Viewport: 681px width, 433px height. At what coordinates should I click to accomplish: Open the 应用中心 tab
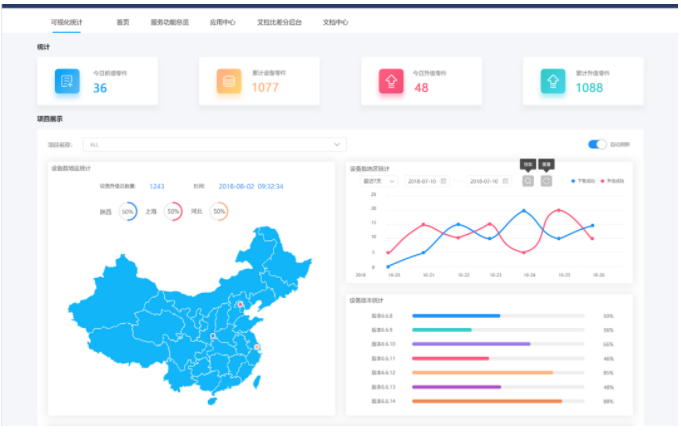coord(222,20)
